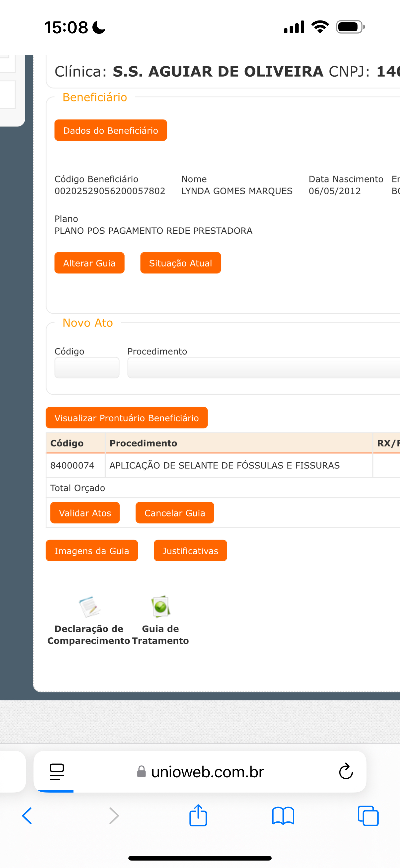Click Validar Atos button
Image resolution: width=400 pixels, height=868 pixels.
(x=85, y=513)
